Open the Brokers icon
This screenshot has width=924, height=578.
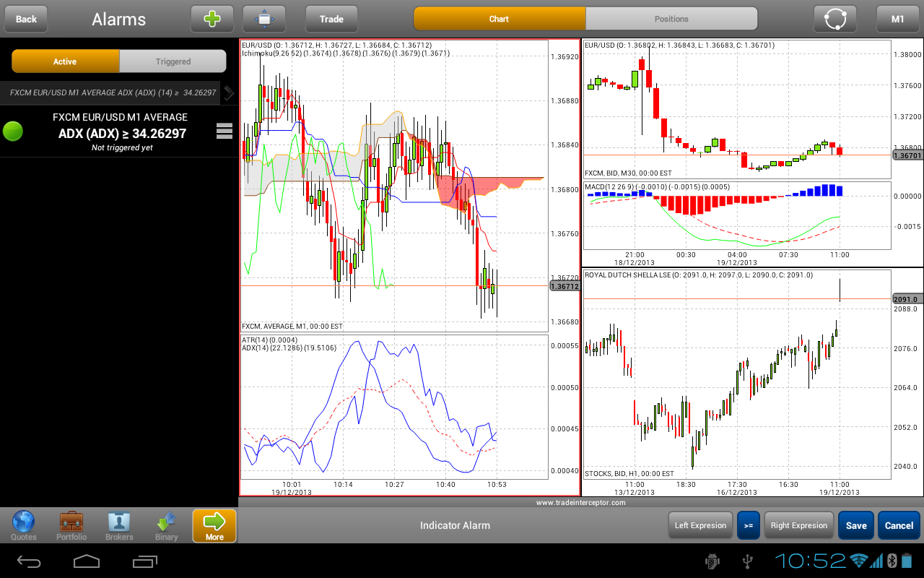[119, 525]
